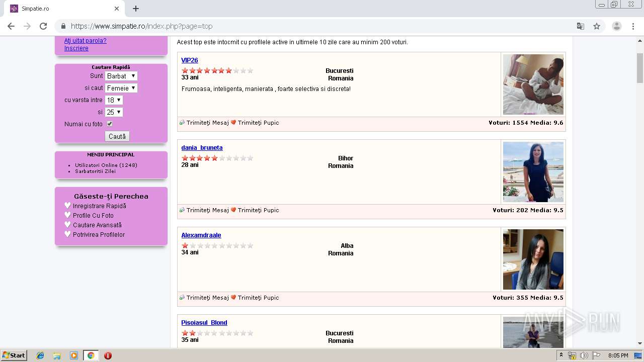Click the red stop-sign taskbar icon
The height and width of the screenshot is (362, 644).
[108, 355]
